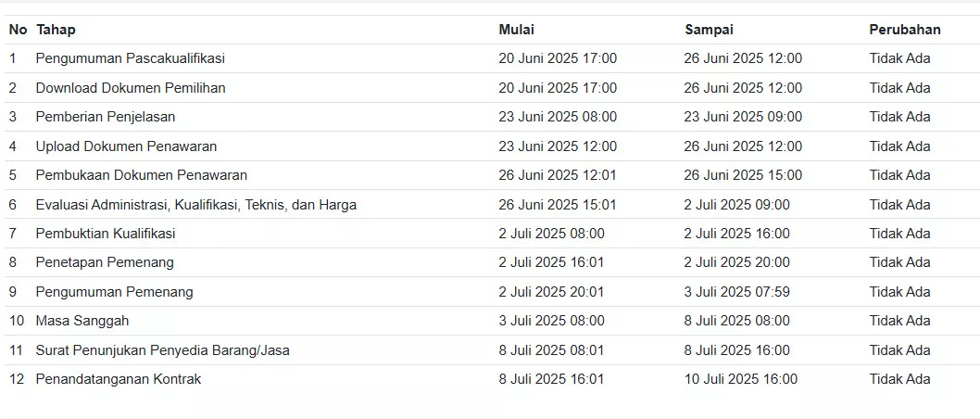This screenshot has height=419, width=980.
Task: Click the Pemberian Penjelasan stage name
Action: [106, 117]
